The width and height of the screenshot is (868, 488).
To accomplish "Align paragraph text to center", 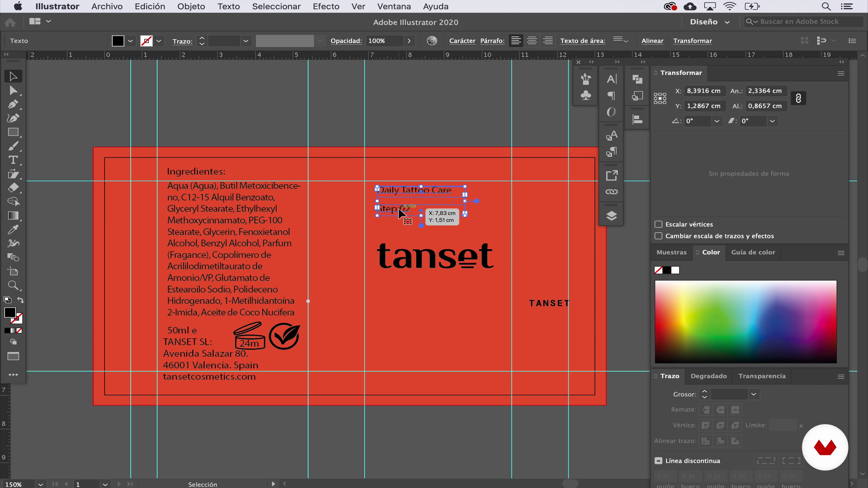I will pyautogui.click(x=532, y=41).
